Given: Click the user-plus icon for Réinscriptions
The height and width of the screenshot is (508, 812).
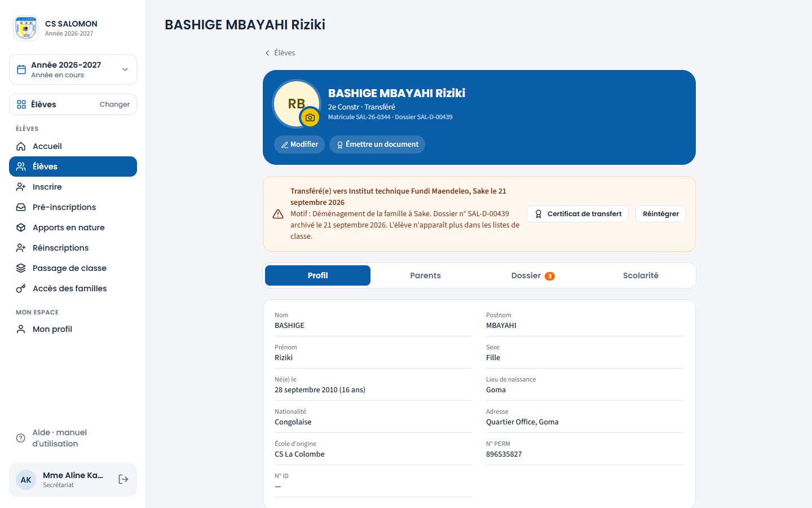Looking at the screenshot, I should point(21,248).
